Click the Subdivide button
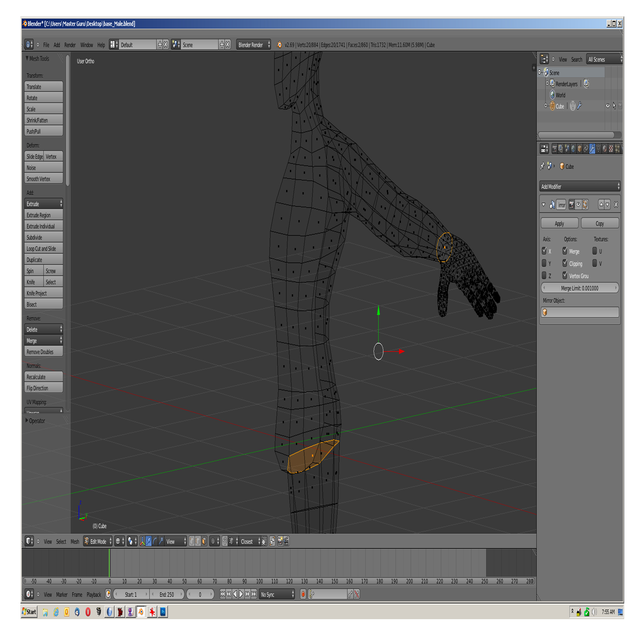Screen dimensions: 644x644 pyautogui.click(x=43, y=237)
